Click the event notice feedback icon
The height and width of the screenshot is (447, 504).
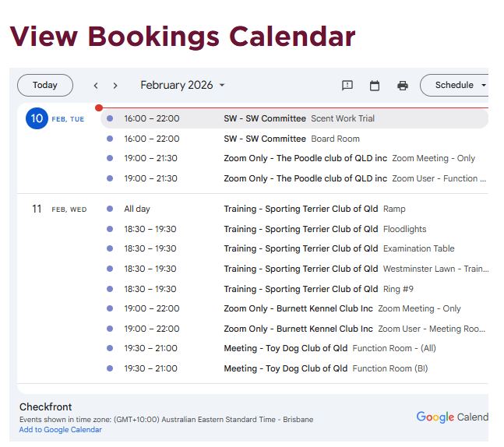coord(347,86)
